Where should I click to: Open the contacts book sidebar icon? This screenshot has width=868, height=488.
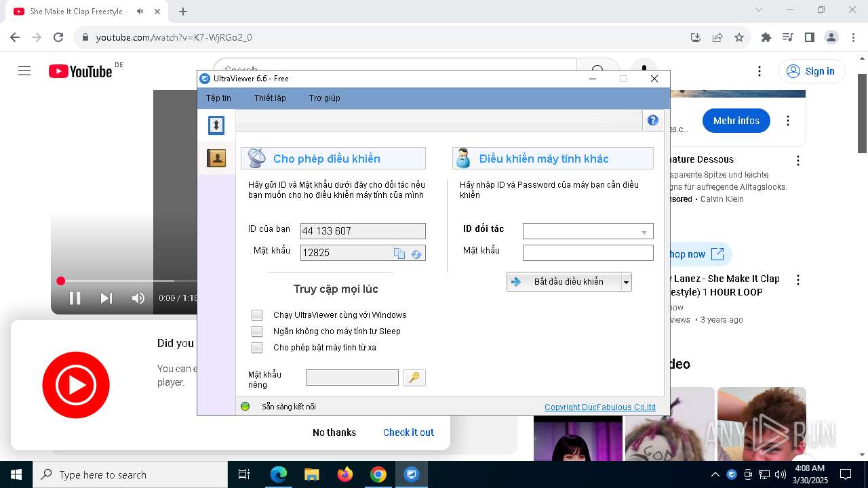coord(216,158)
